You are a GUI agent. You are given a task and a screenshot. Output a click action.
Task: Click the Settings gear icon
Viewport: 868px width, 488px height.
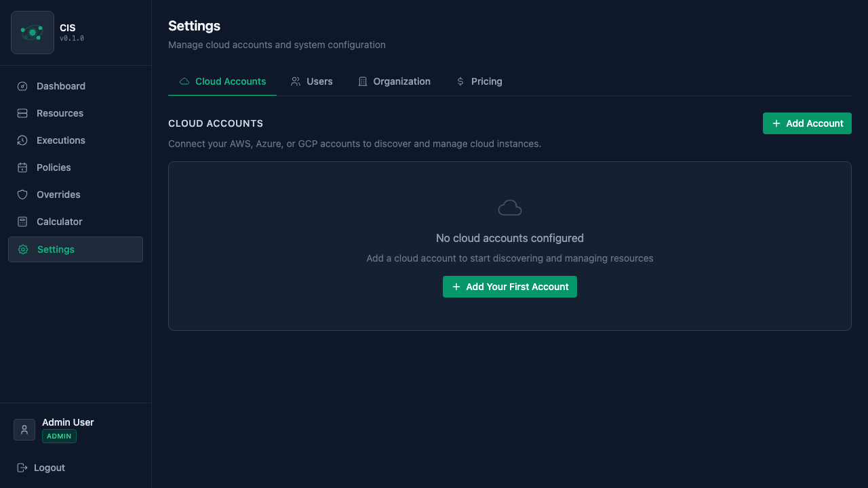23,249
